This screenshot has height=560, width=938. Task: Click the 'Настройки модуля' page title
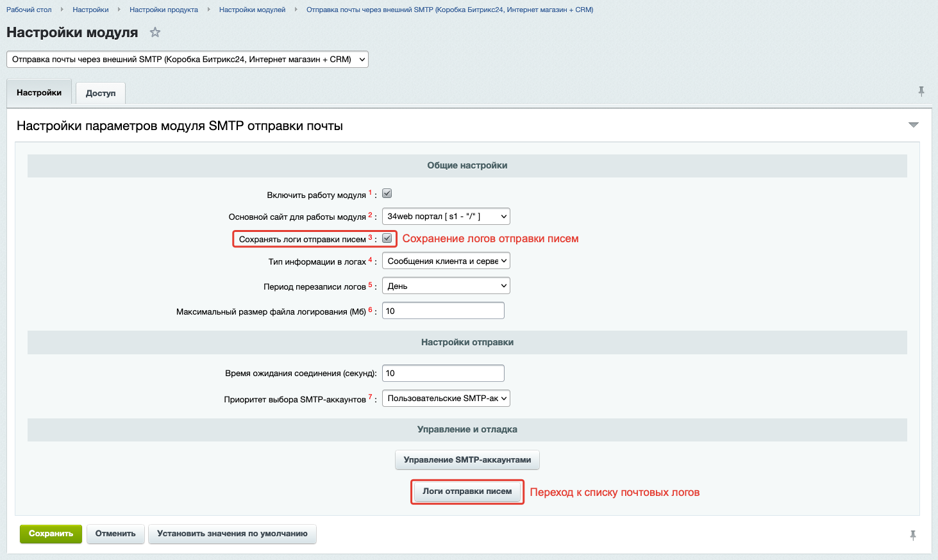[72, 33]
